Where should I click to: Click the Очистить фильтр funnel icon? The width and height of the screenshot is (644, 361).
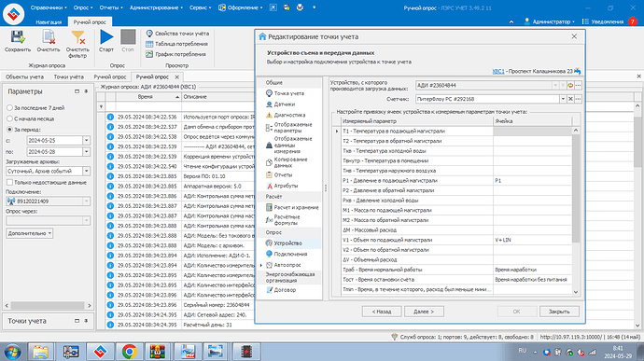click(x=77, y=37)
